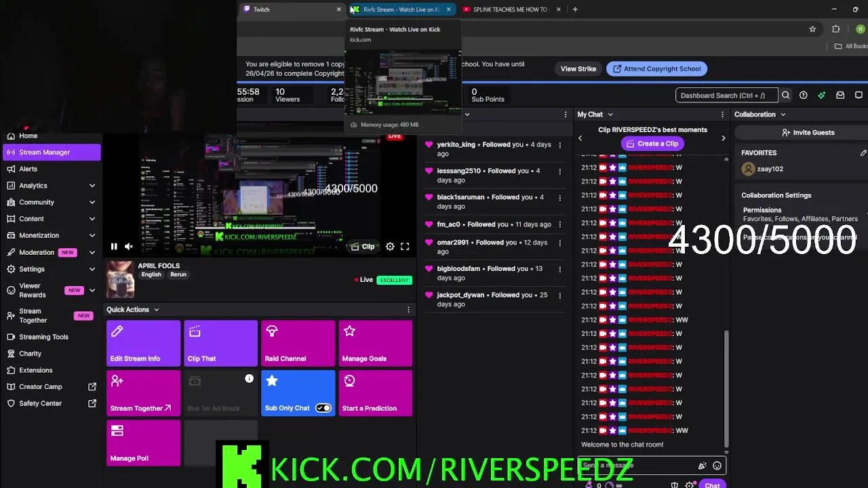868x488 pixels.
Task: Switch to the Twitch browser tab
Action: [x=292, y=9]
